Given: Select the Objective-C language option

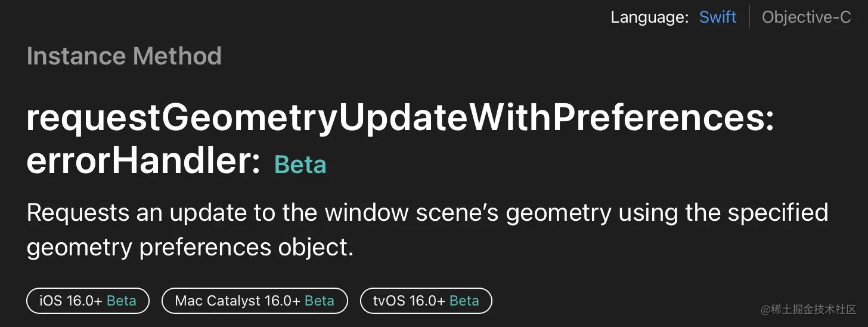Looking at the screenshot, I should (806, 17).
